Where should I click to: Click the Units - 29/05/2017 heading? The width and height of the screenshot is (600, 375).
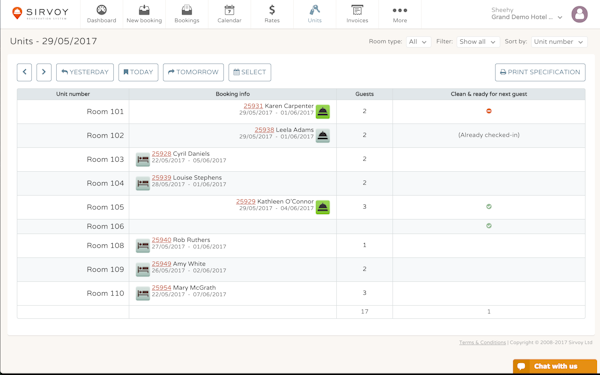coord(54,41)
